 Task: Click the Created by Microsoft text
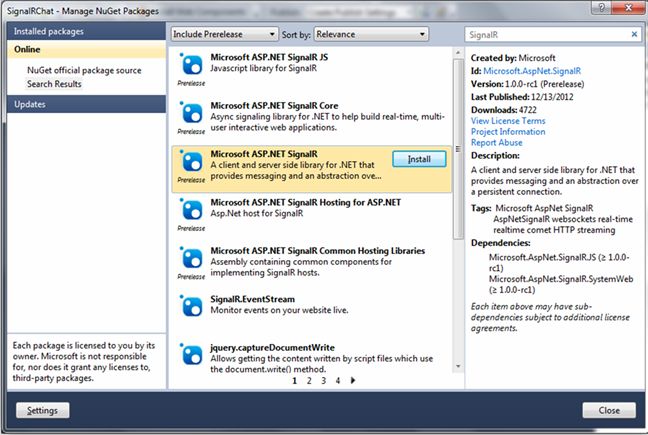pos(513,58)
